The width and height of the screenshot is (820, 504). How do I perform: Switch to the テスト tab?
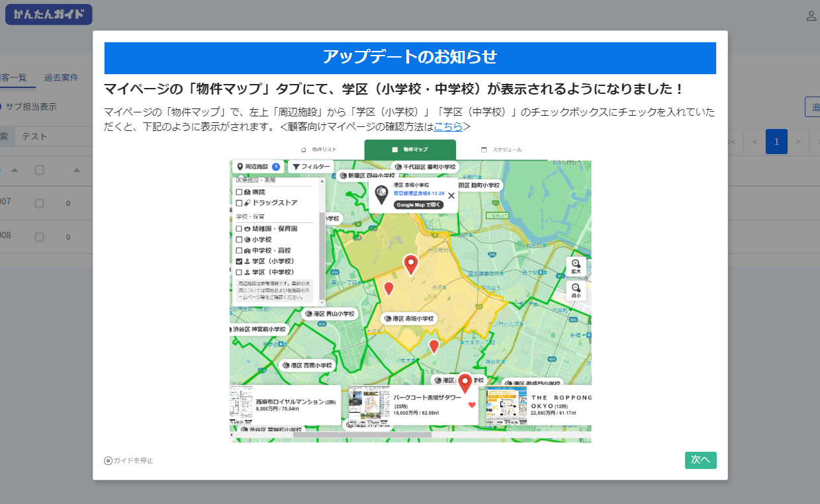click(34, 136)
